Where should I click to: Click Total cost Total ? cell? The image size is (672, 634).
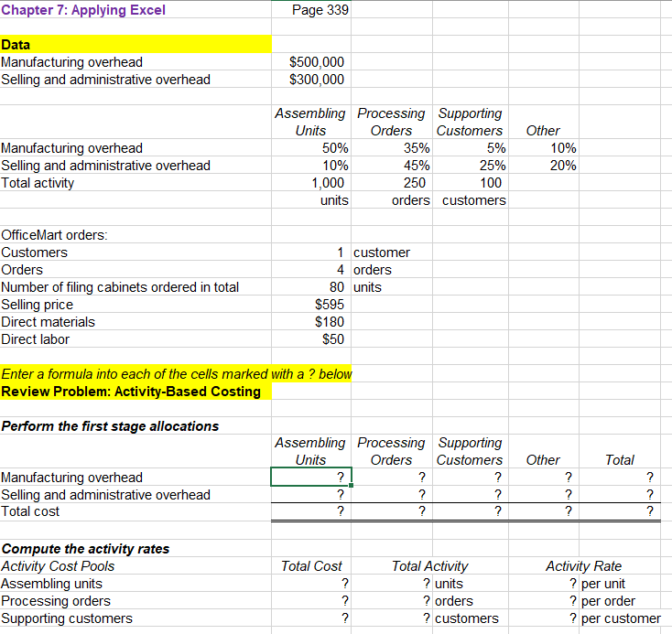(x=620, y=511)
